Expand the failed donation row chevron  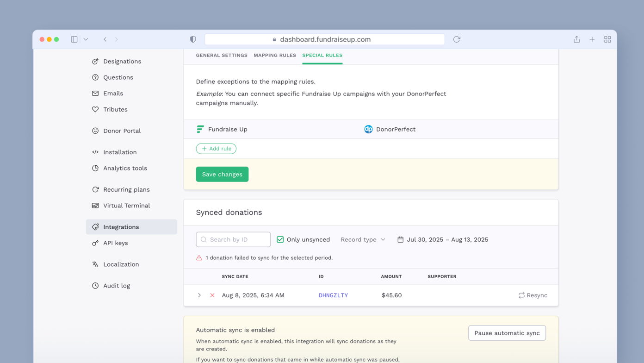coord(199,295)
